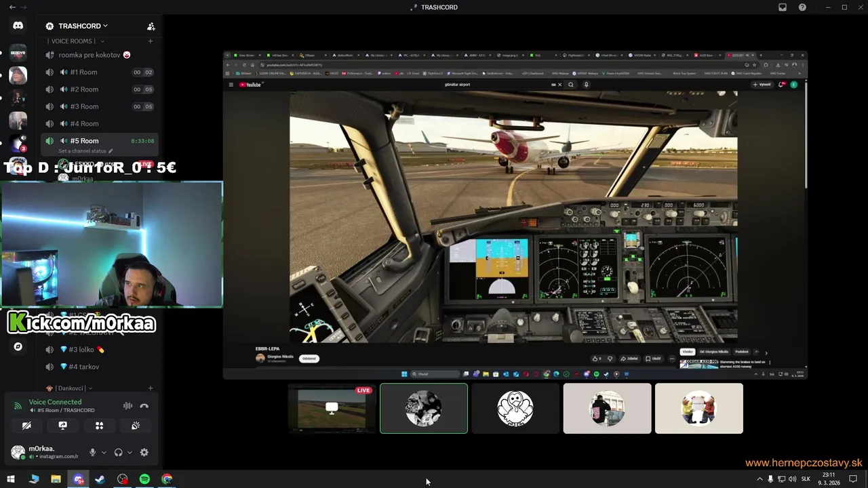Open Steam from the taskbar

tap(100, 479)
